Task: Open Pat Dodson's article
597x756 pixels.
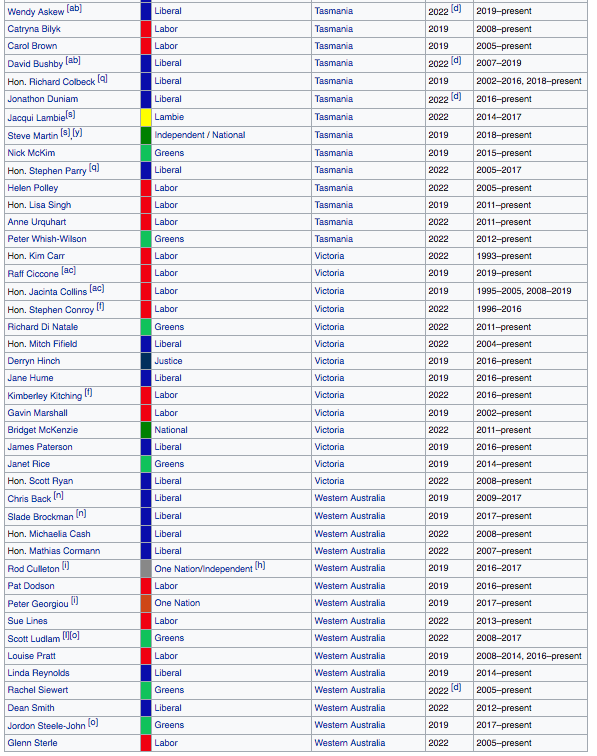Action: [x=31, y=586]
